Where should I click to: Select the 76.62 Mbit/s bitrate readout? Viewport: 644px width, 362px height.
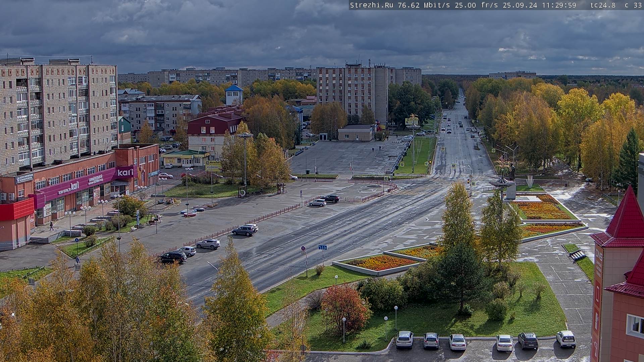click(x=424, y=5)
